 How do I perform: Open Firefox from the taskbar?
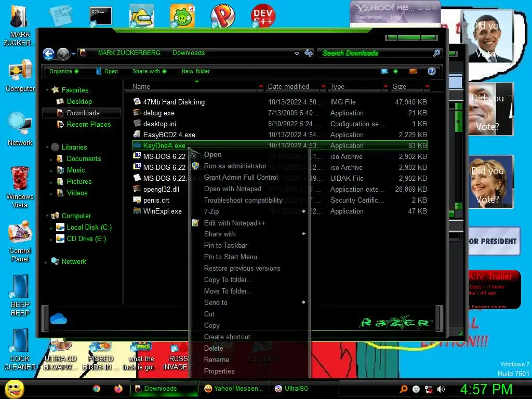pos(118,389)
